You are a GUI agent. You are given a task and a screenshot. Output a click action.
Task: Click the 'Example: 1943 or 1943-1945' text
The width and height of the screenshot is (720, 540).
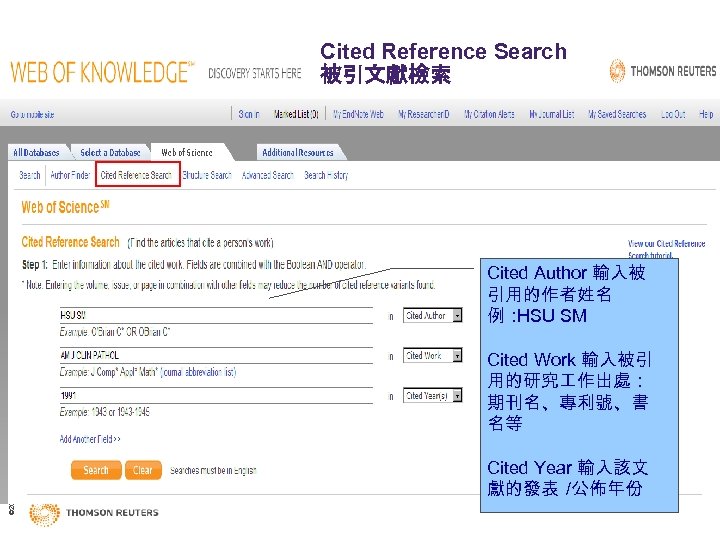[104, 412]
